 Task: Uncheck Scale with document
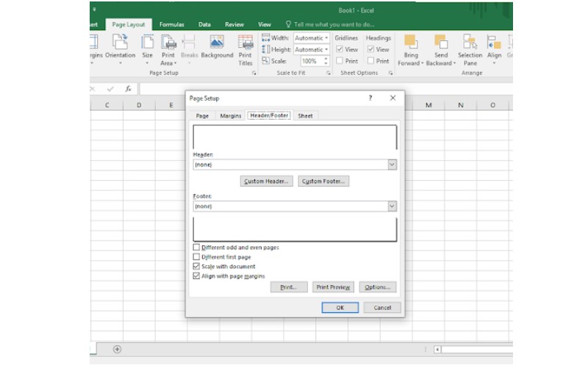(x=196, y=267)
